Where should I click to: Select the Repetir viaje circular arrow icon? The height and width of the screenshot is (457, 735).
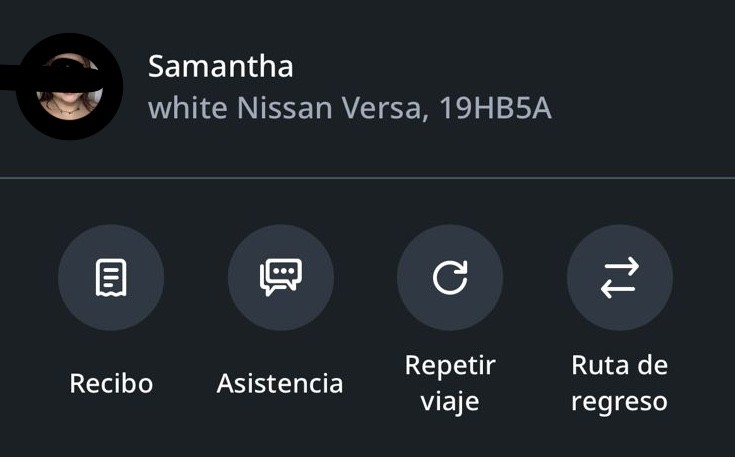pyautogui.click(x=450, y=277)
